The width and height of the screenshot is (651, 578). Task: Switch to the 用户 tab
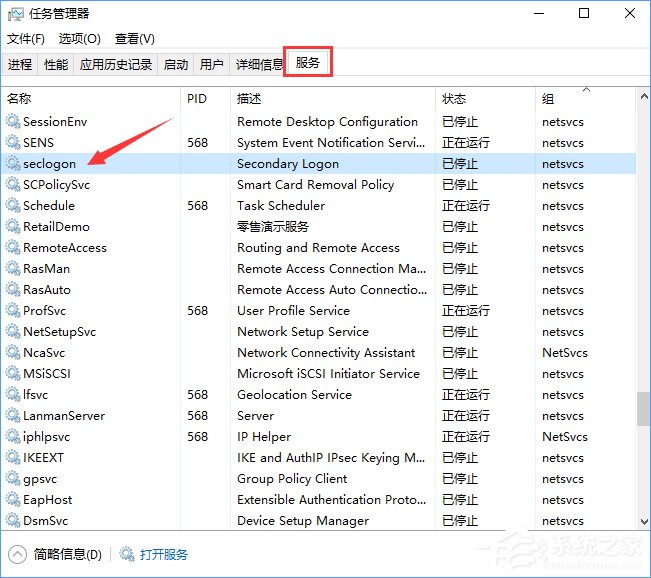[212, 64]
